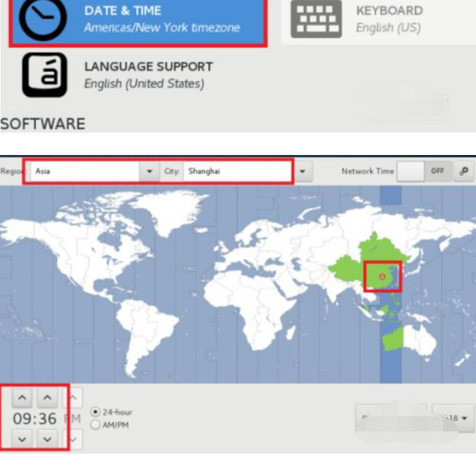476x459 pixels.
Task: Select the 24-hour time format
Action: click(x=95, y=411)
